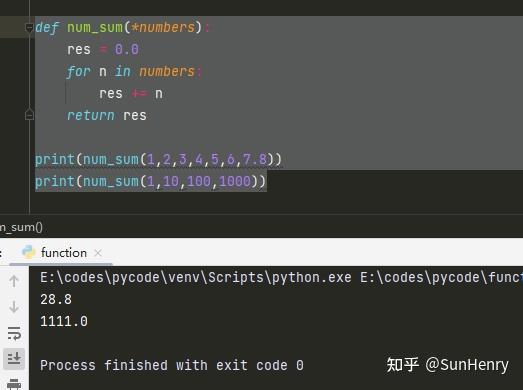Screen dimensions: 523x390
Task: Click the return keyword
Action: point(91,115)
